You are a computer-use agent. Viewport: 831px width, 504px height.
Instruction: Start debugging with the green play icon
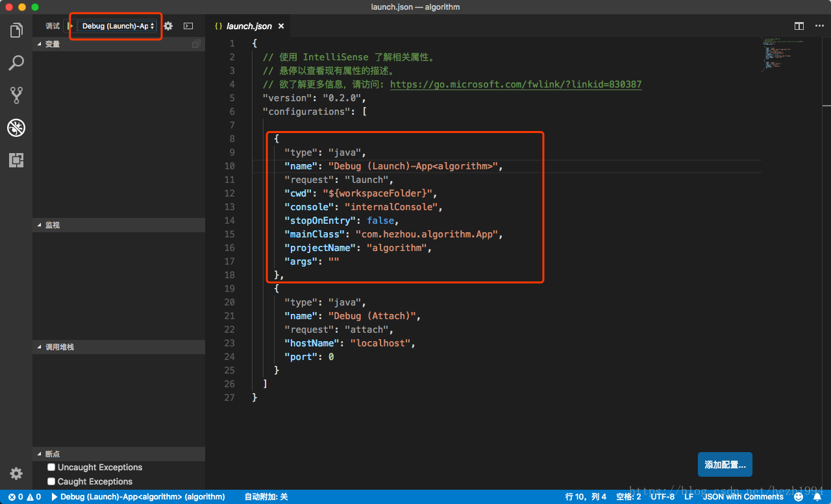pyautogui.click(x=70, y=26)
